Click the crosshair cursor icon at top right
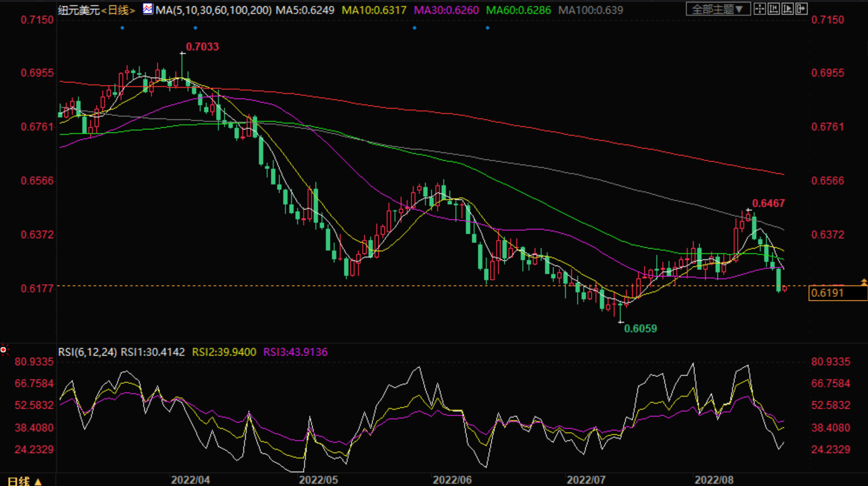Screen dimensions: 868x486 point(760,9)
